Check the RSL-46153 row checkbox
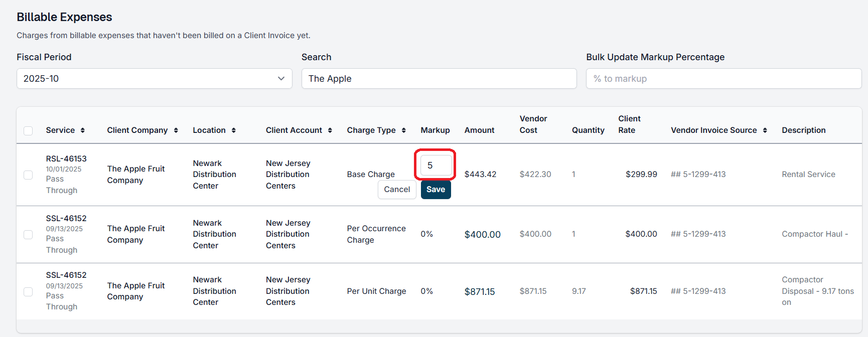 (x=28, y=175)
